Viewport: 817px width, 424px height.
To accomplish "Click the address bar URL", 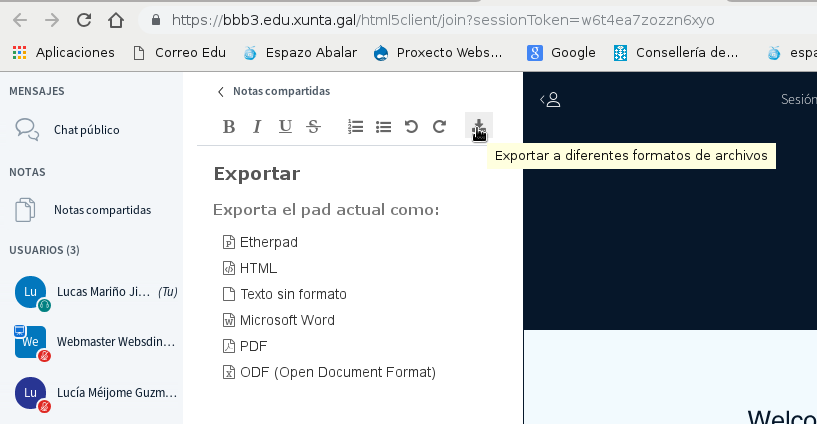I will (x=443, y=20).
